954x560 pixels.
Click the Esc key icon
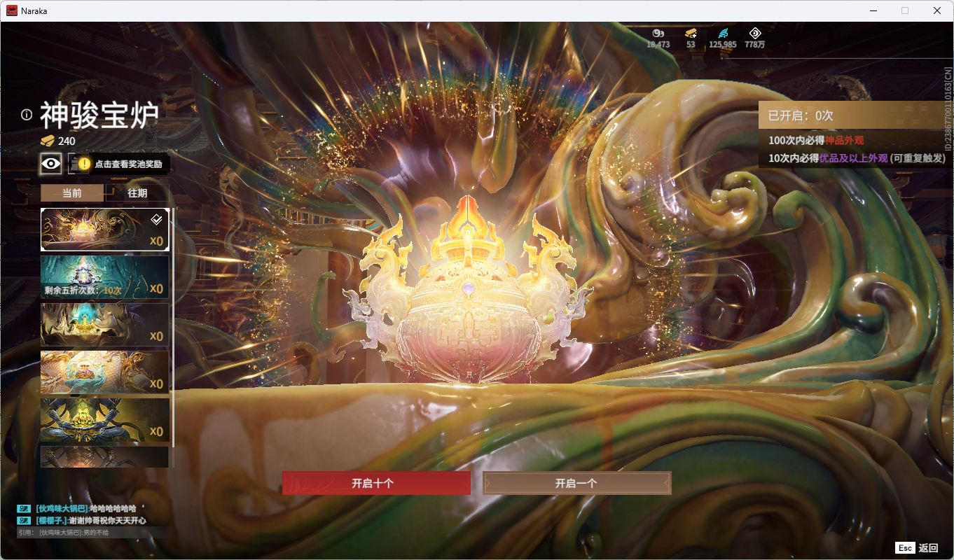tap(905, 548)
